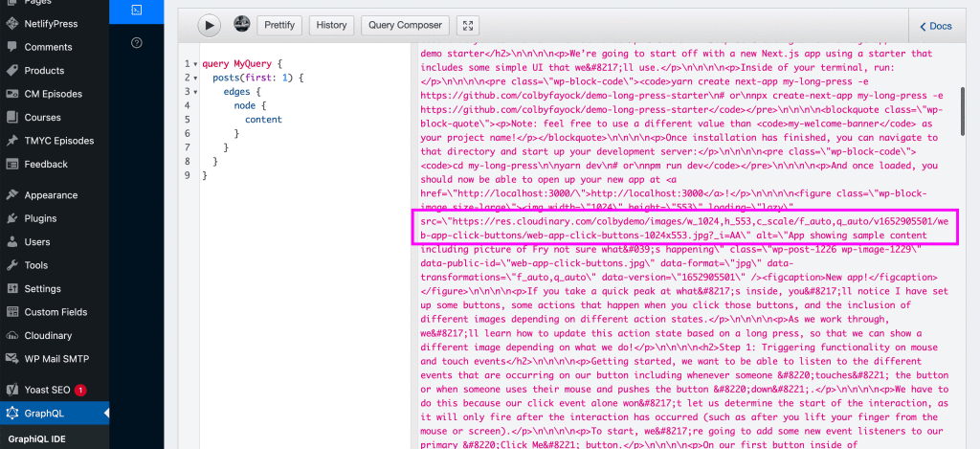The image size is (980, 449).
Task: Click the Prettify button
Action: tap(279, 25)
